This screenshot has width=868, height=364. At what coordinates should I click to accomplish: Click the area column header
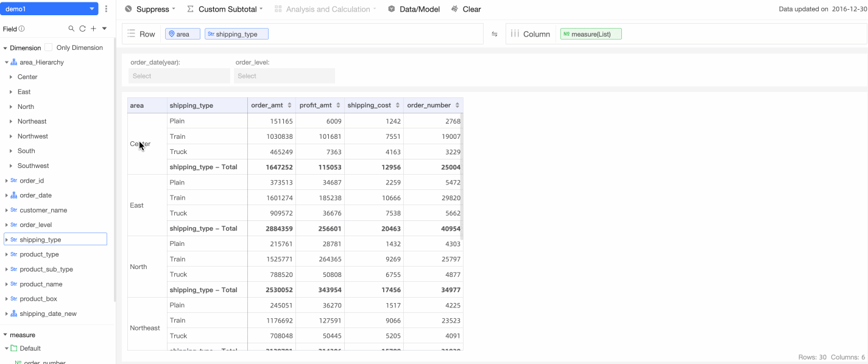click(x=147, y=105)
